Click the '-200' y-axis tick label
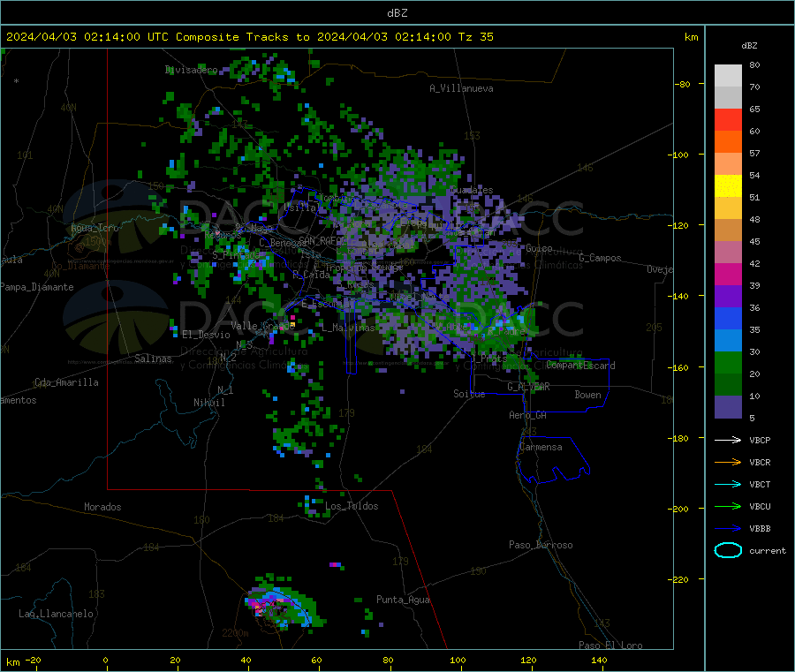The image size is (795, 672). tap(678, 509)
